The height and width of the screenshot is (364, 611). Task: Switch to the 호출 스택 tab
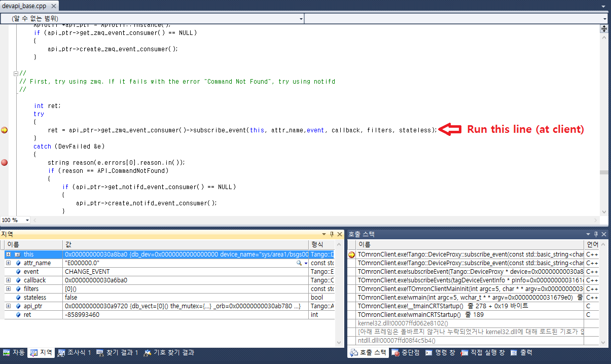[x=369, y=353]
